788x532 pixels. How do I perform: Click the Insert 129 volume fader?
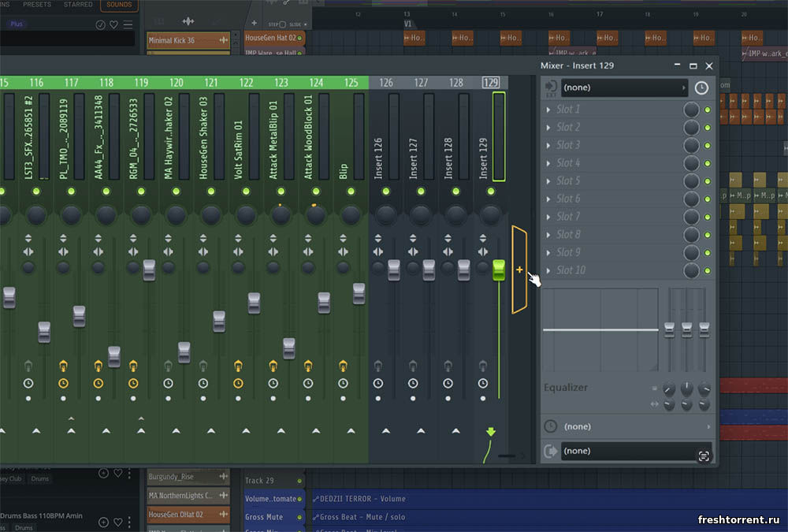[x=499, y=270]
